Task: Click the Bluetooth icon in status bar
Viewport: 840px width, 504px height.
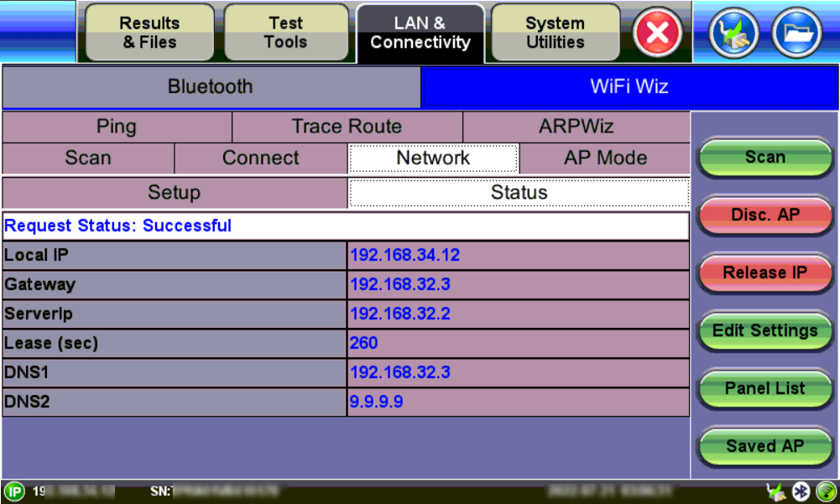Action: point(801,491)
